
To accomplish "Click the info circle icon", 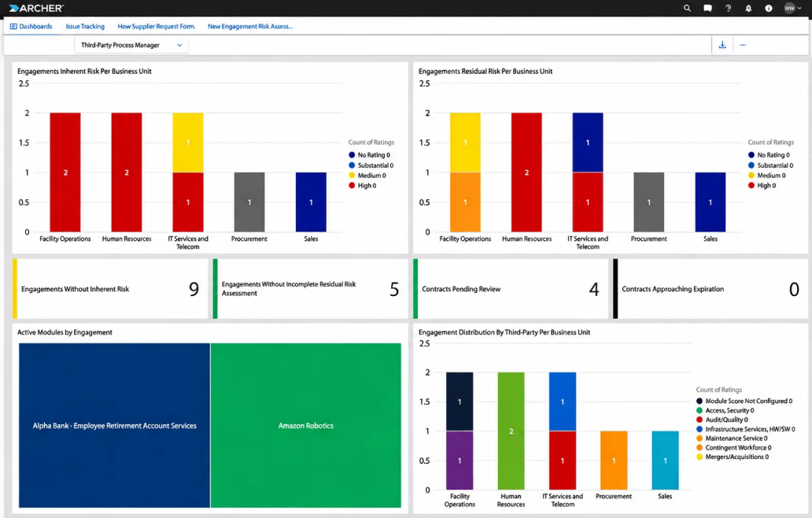I will pos(769,9).
